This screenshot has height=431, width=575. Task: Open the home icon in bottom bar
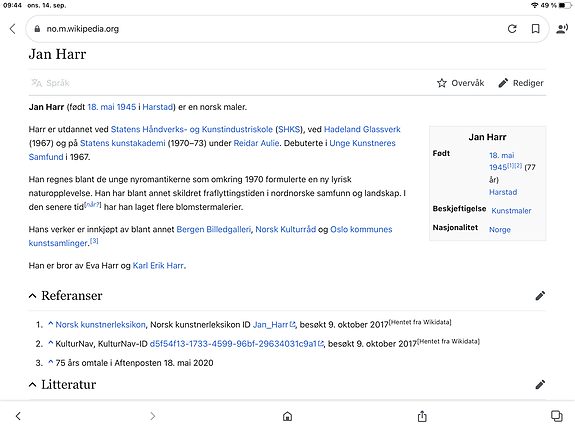[288, 416]
